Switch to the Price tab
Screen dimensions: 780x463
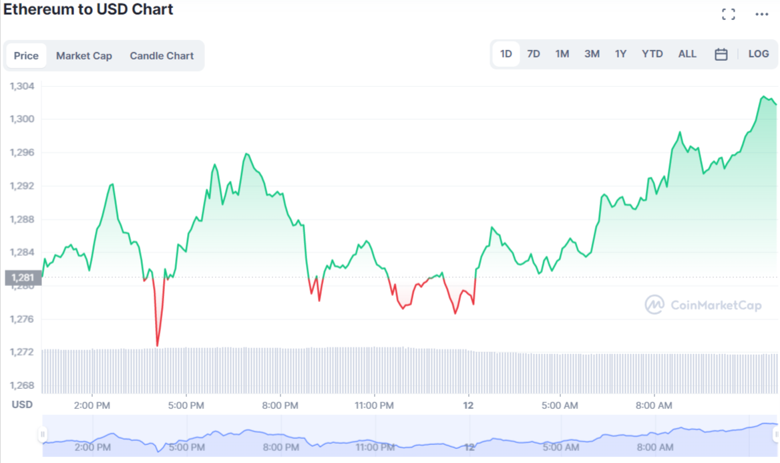(26, 56)
